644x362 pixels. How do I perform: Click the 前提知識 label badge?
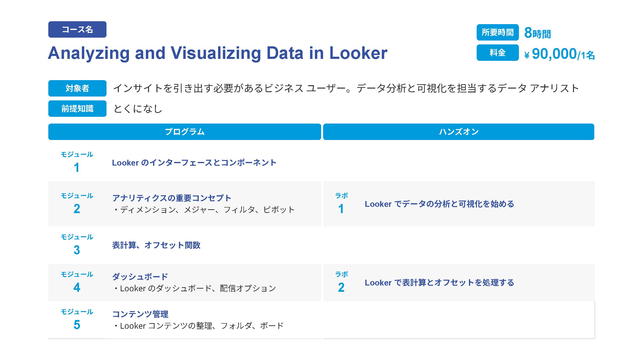pos(77,108)
